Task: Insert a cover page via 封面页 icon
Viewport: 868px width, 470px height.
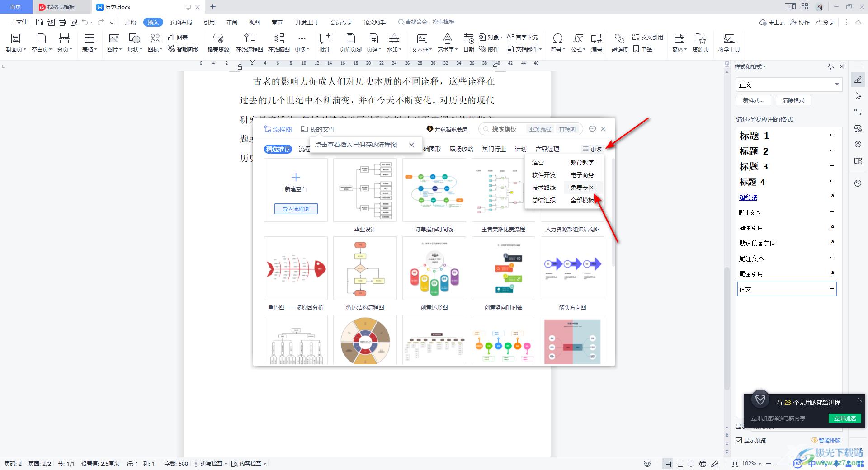Action: click(15, 43)
